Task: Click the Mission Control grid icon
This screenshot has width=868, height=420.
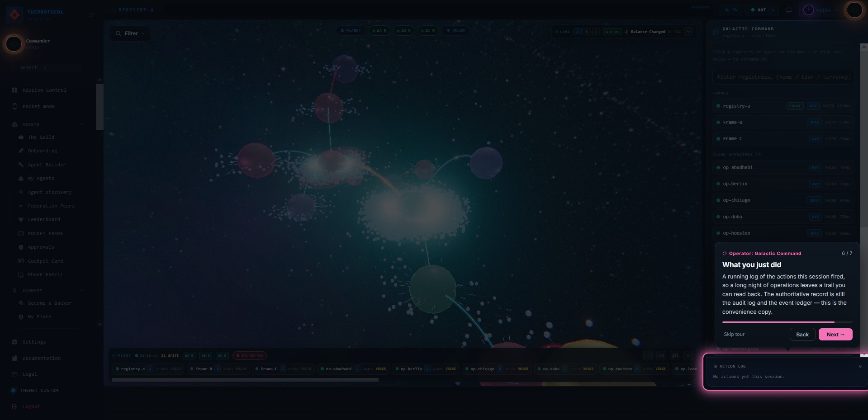Action: [14, 90]
